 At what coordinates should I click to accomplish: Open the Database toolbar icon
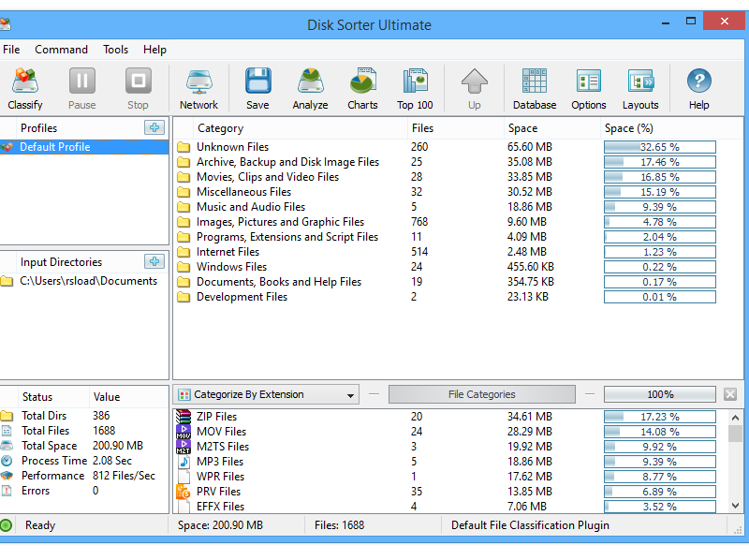pyautogui.click(x=535, y=81)
